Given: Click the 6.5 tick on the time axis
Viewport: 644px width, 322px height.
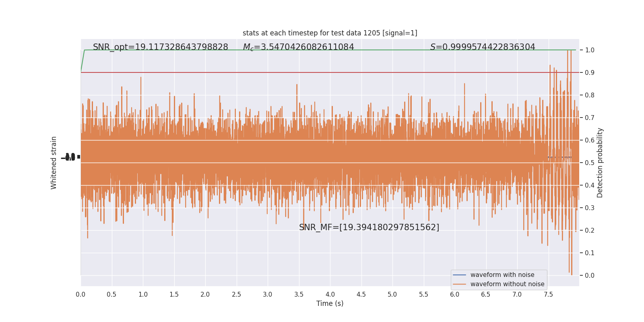Looking at the screenshot, I should tap(486, 294).
